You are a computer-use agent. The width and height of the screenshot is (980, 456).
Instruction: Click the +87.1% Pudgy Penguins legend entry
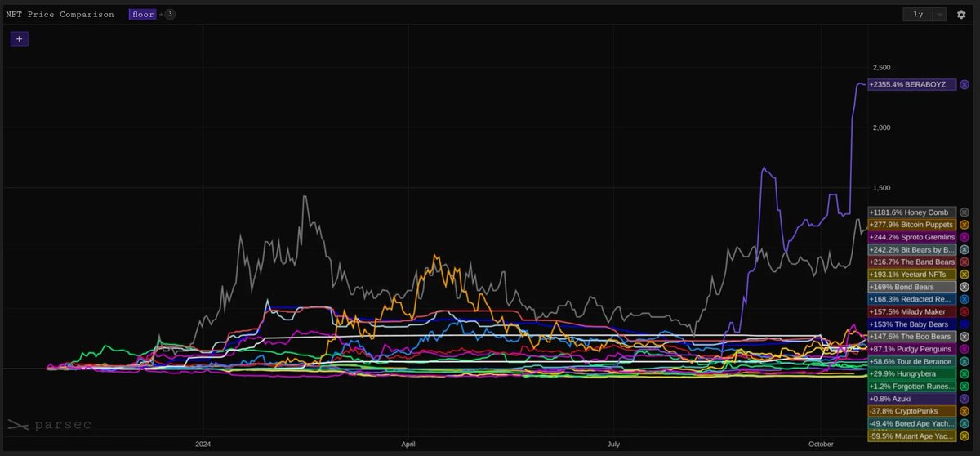[911, 349]
